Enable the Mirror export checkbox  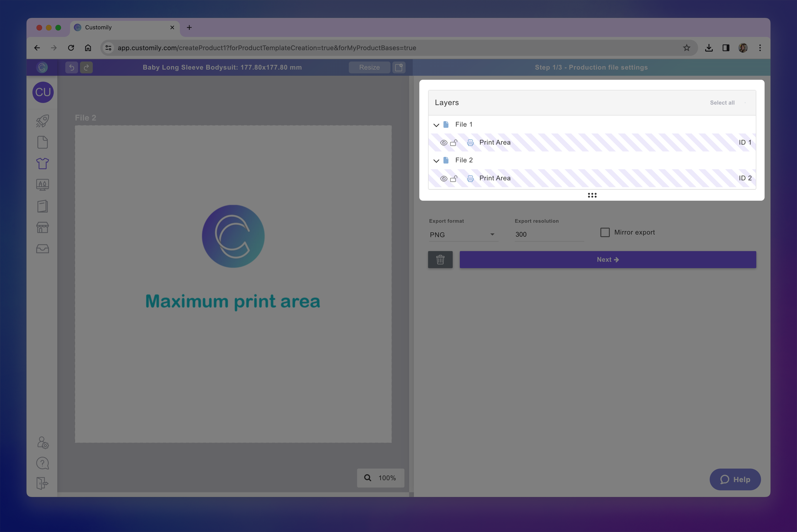point(605,232)
